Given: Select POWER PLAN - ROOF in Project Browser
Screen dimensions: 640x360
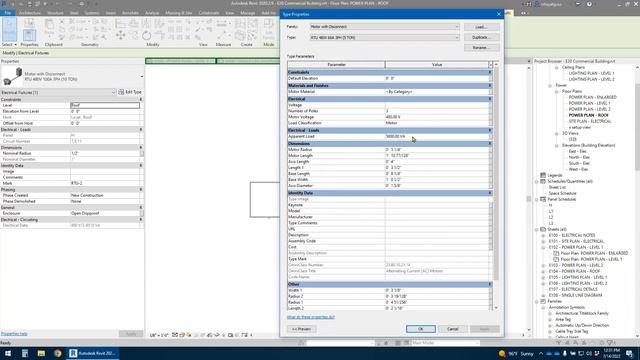Looking at the screenshot, I should coord(588,116).
